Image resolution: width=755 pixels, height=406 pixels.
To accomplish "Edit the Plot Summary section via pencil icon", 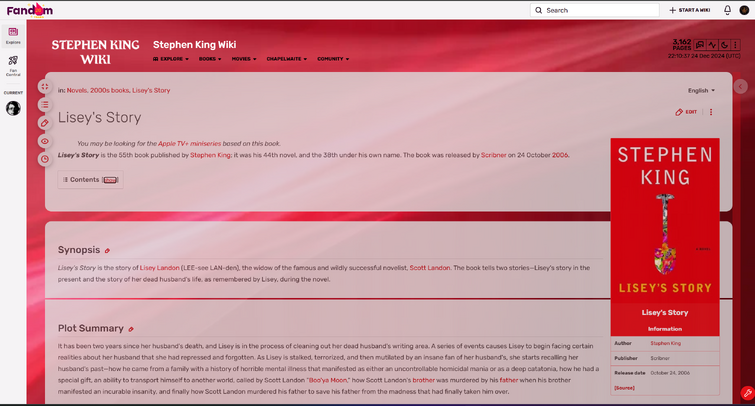I will [x=130, y=329].
